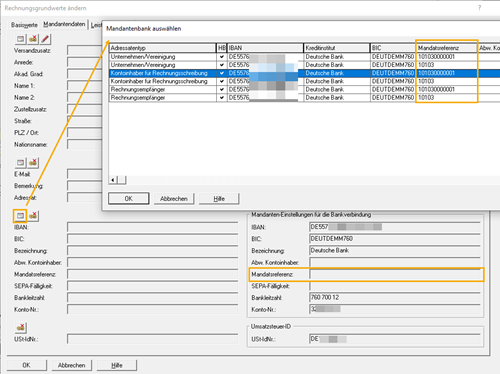Click left-side empty Mandatsreferenz field
The height and width of the screenshot is (374, 500).
pyautogui.click(x=152, y=274)
